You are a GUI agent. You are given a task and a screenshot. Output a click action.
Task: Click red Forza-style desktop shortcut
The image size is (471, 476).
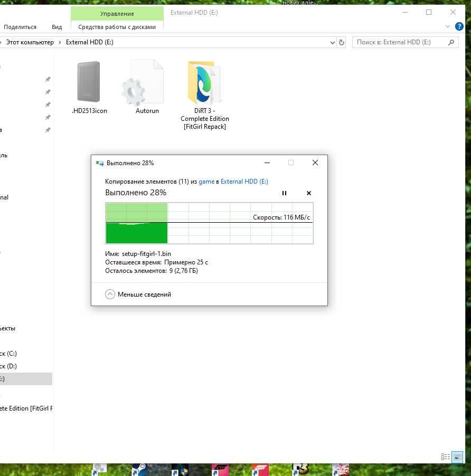(x=260, y=470)
